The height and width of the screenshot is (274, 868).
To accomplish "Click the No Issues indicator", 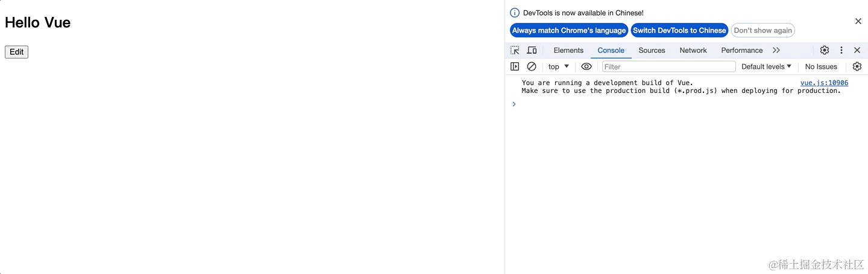I will tap(821, 66).
